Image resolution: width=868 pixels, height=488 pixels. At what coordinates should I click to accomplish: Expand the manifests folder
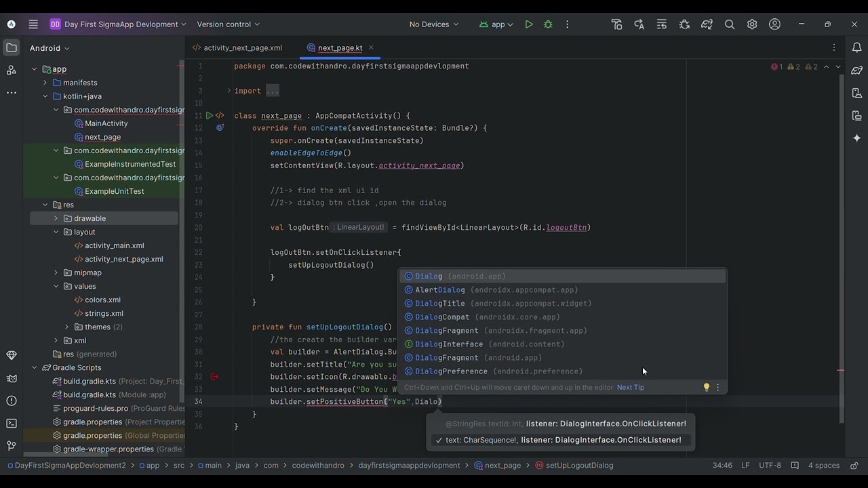[45, 83]
